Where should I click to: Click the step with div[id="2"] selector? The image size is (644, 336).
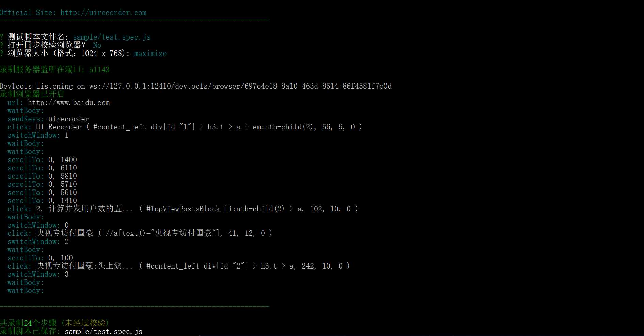(178, 266)
